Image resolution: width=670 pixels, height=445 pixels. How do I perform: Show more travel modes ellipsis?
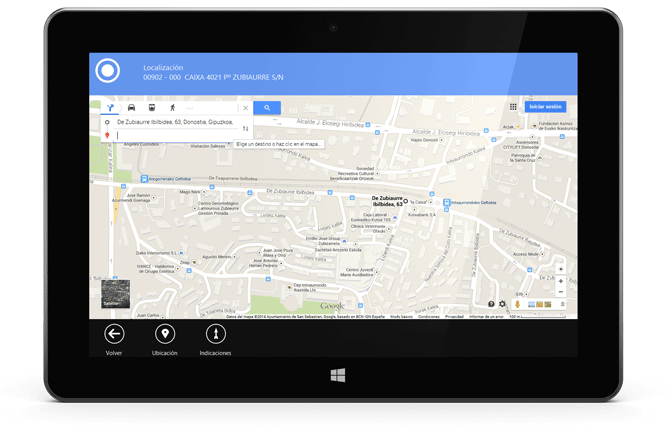click(190, 108)
